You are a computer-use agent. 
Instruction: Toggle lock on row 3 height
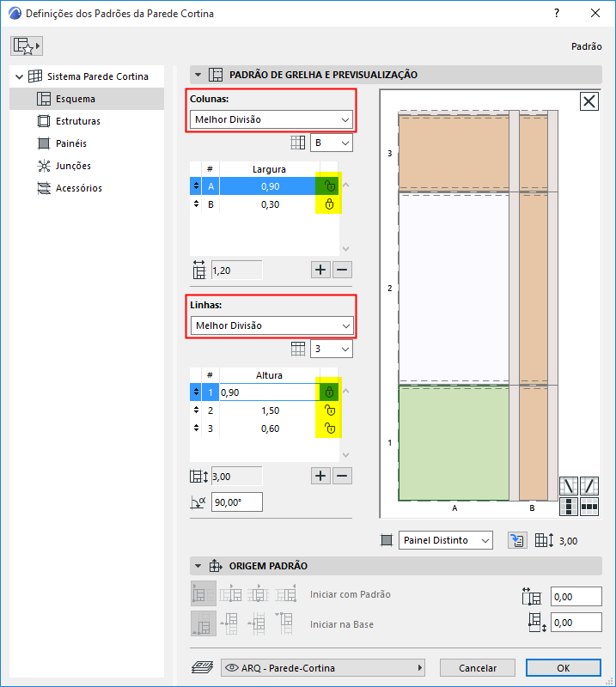pos(329,428)
